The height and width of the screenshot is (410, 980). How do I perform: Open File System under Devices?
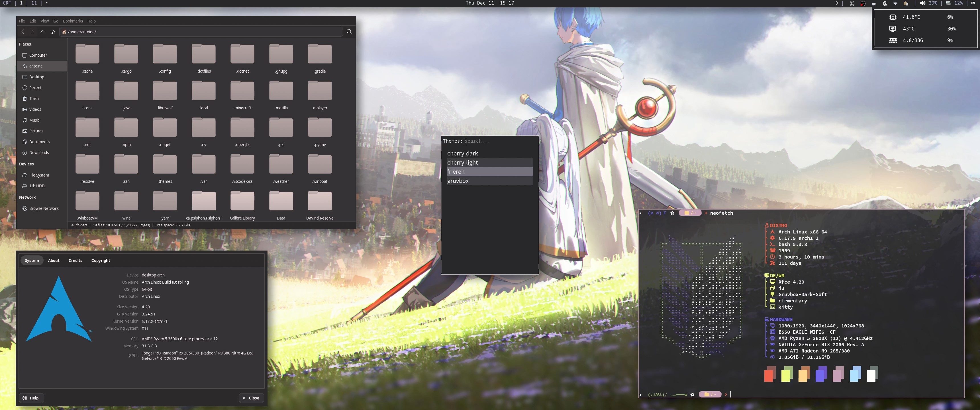(x=42, y=175)
